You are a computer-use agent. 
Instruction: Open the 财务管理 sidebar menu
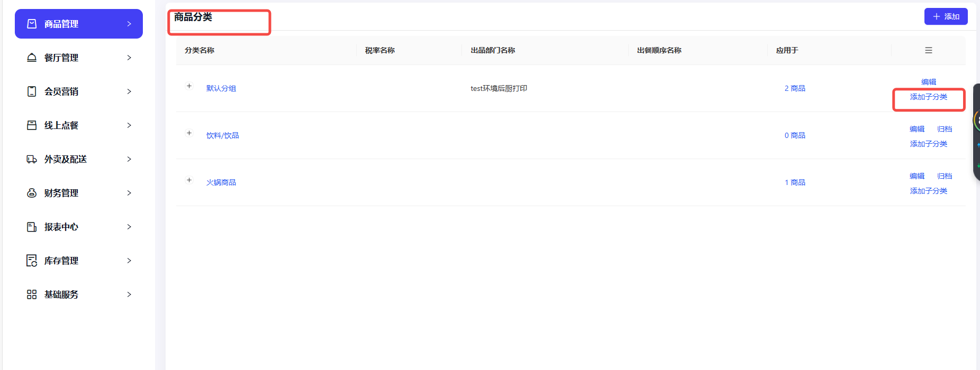pos(79,193)
